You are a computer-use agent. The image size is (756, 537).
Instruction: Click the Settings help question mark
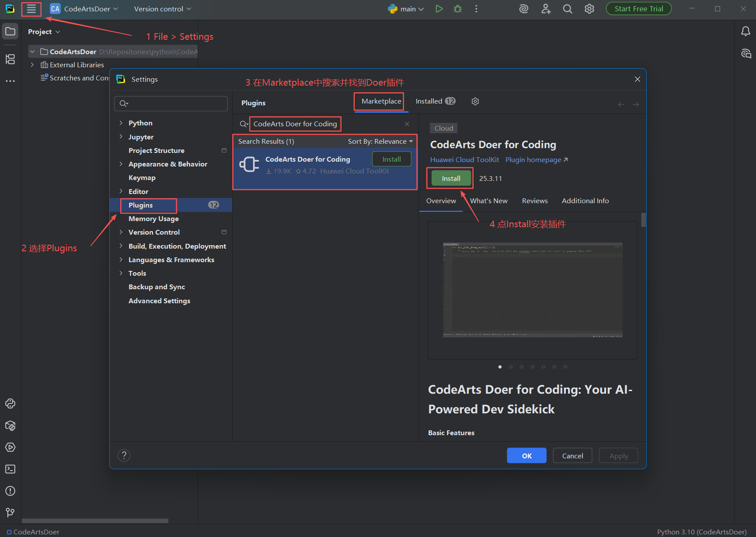point(124,456)
